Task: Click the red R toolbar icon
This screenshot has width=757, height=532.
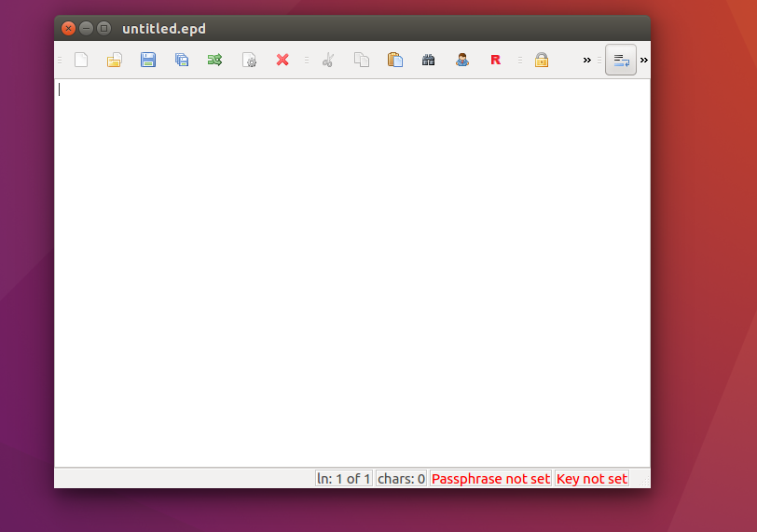Action: click(x=495, y=60)
